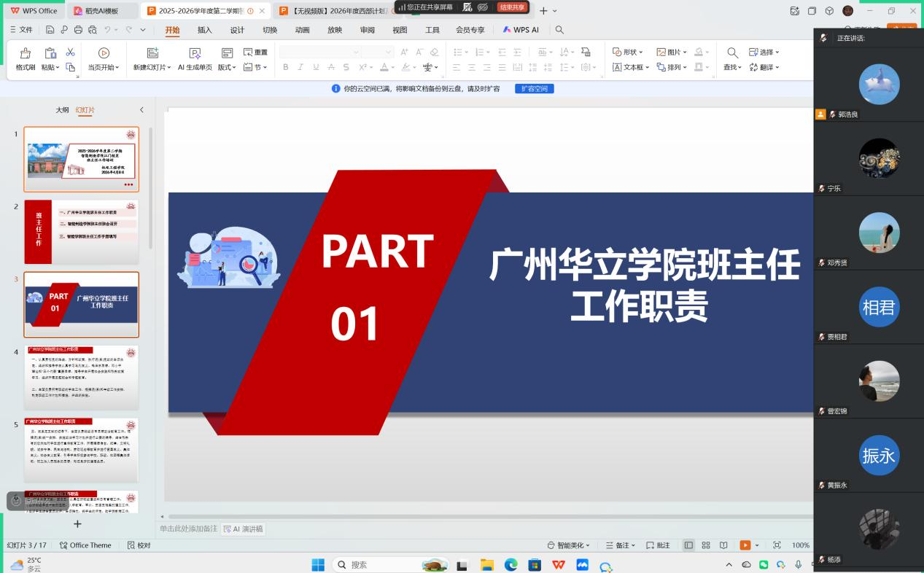Start slideshow from status bar play icon
924x573 pixels.
click(745, 545)
